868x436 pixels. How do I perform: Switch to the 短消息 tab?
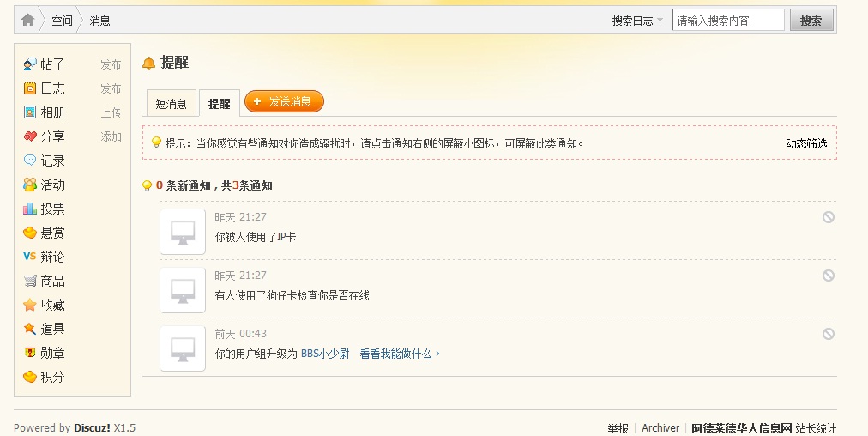pos(171,104)
